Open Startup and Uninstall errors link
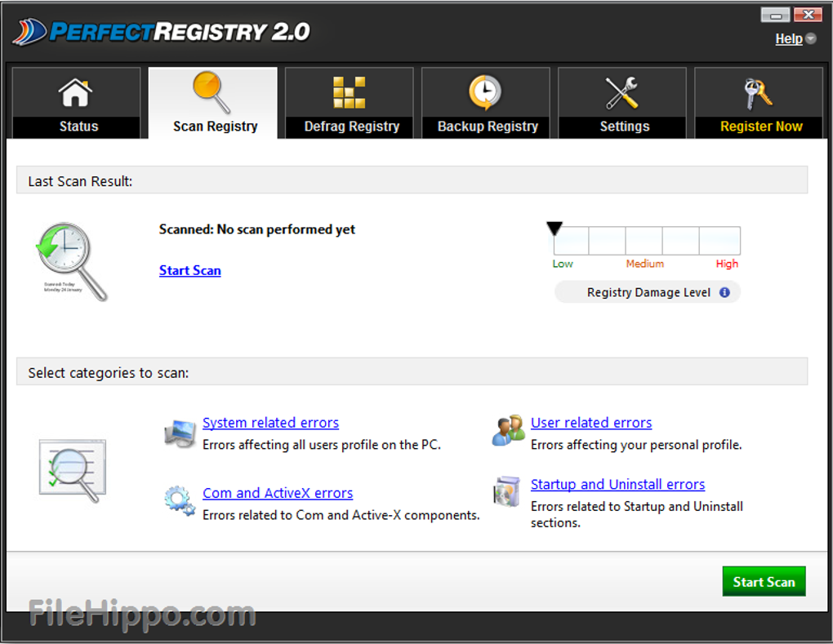 [x=618, y=484]
